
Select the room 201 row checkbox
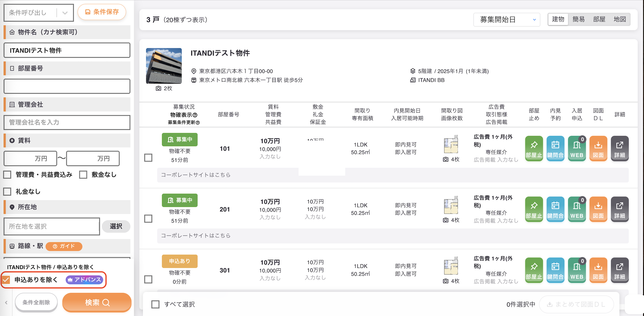click(x=148, y=219)
